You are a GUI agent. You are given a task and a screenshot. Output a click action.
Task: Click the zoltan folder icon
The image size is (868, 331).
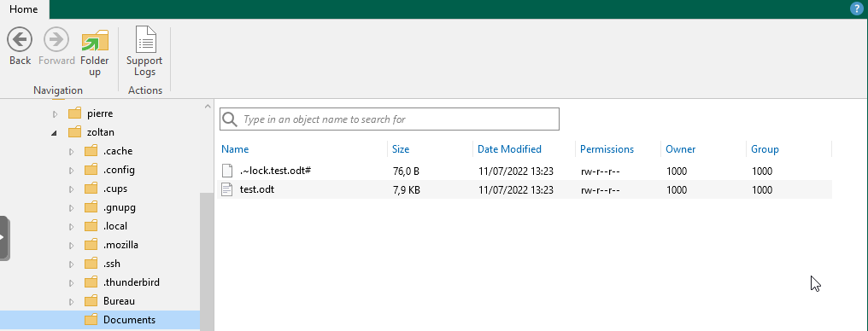pos(74,132)
